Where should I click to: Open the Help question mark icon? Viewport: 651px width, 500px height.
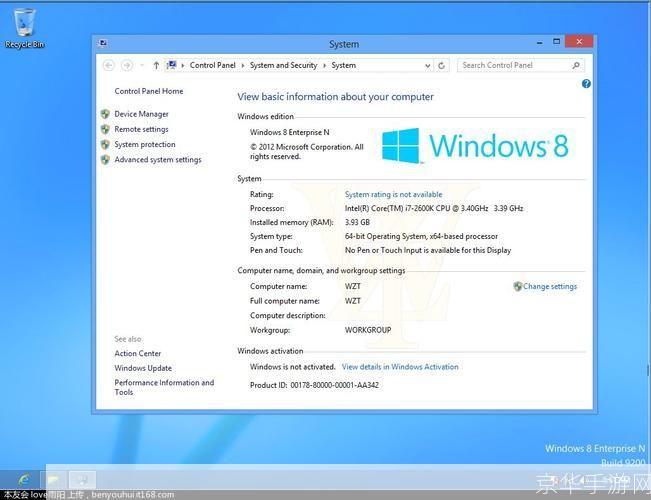(586, 84)
